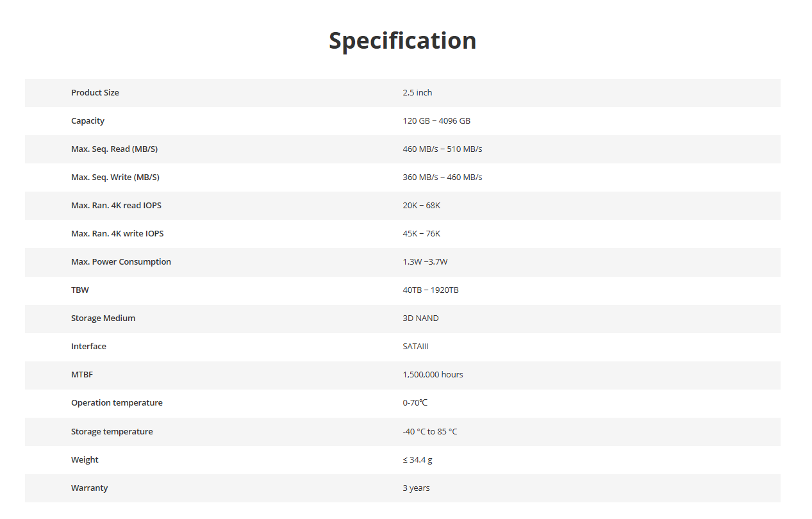Screen dimensions: 812x519
Task: Click the 2.5 inch value
Action: (x=417, y=93)
